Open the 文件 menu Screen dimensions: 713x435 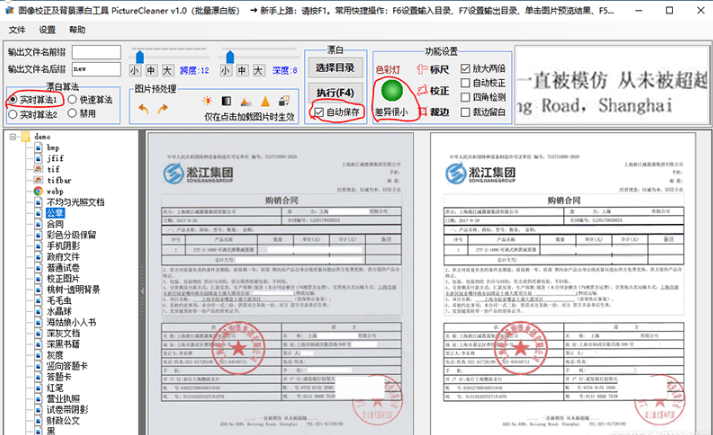[x=17, y=30]
